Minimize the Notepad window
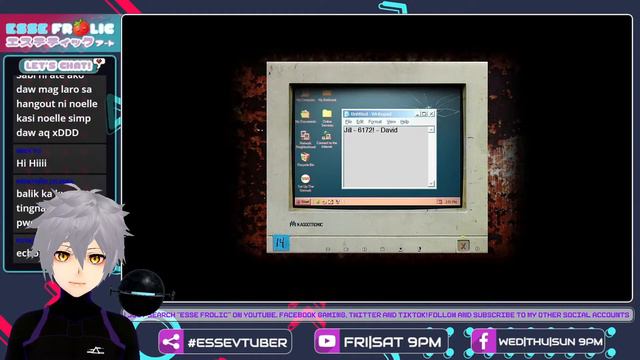This screenshot has height=360, width=640. (x=417, y=114)
